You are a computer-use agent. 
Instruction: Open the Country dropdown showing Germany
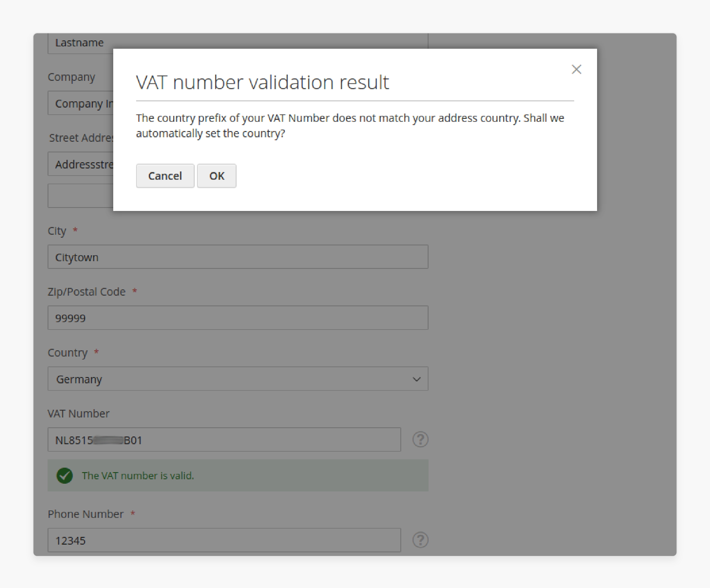pos(238,379)
